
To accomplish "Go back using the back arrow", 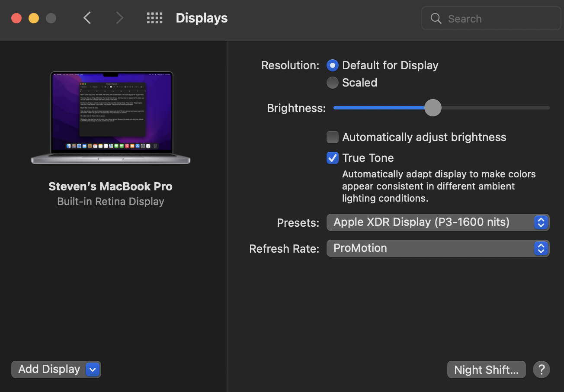I will pyautogui.click(x=87, y=18).
